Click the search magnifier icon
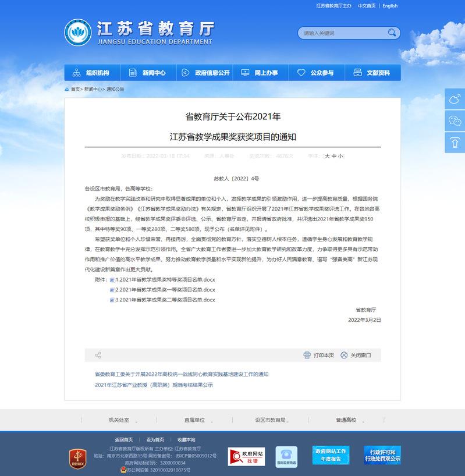This screenshot has height=476, width=465. pyautogui.click(x=393, y=33)
